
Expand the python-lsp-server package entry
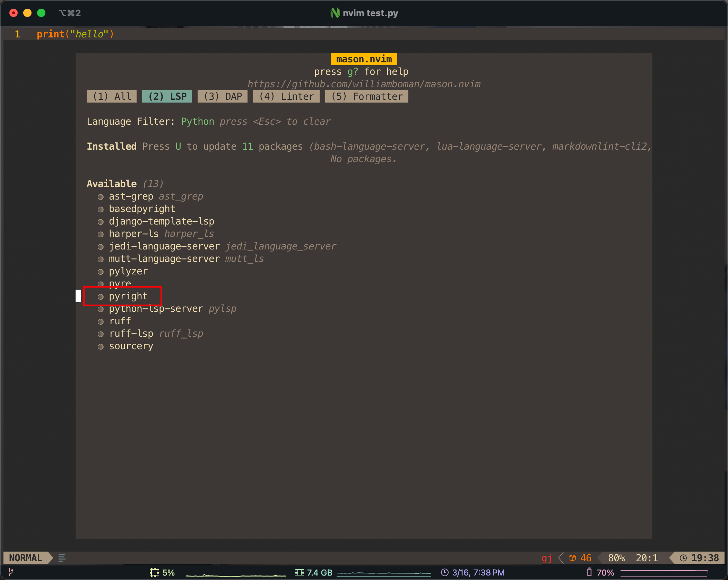point(156,309)
